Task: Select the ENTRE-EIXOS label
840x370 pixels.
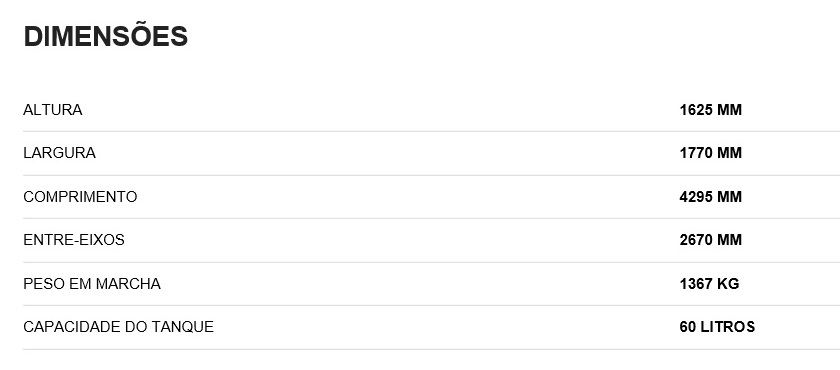Action: pos(73,240)
